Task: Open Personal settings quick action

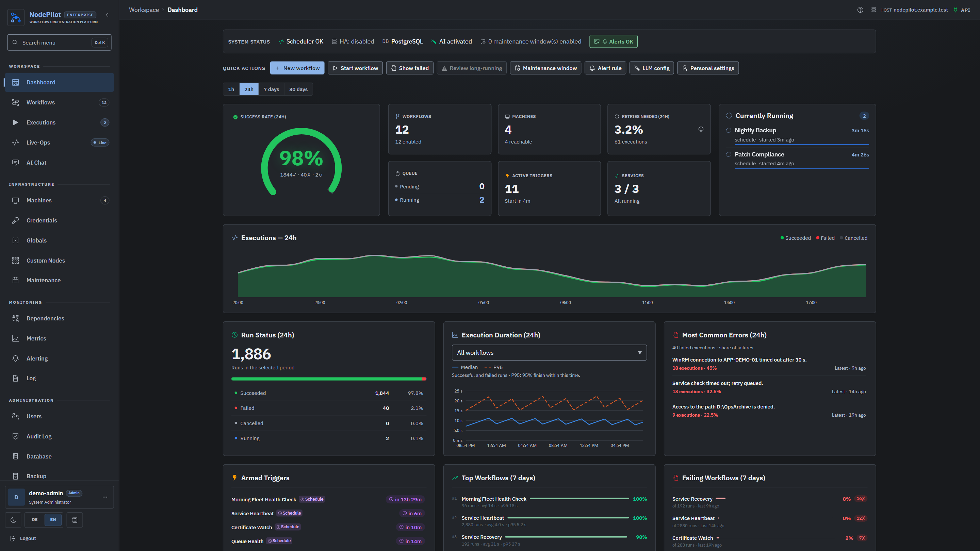Action: pyautogui.click(x=708, y=68)
